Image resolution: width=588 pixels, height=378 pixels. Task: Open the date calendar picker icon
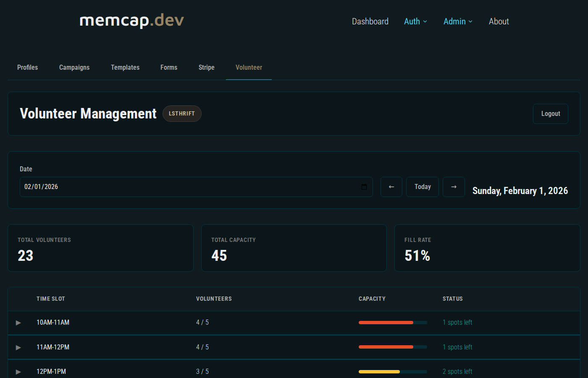click(x=364, y=187)
